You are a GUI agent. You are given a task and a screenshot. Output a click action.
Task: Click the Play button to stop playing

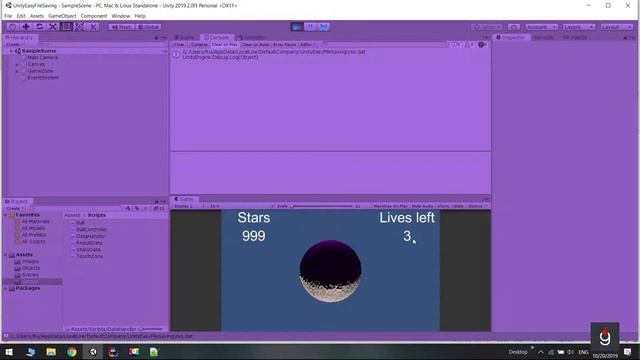point(297,27)
